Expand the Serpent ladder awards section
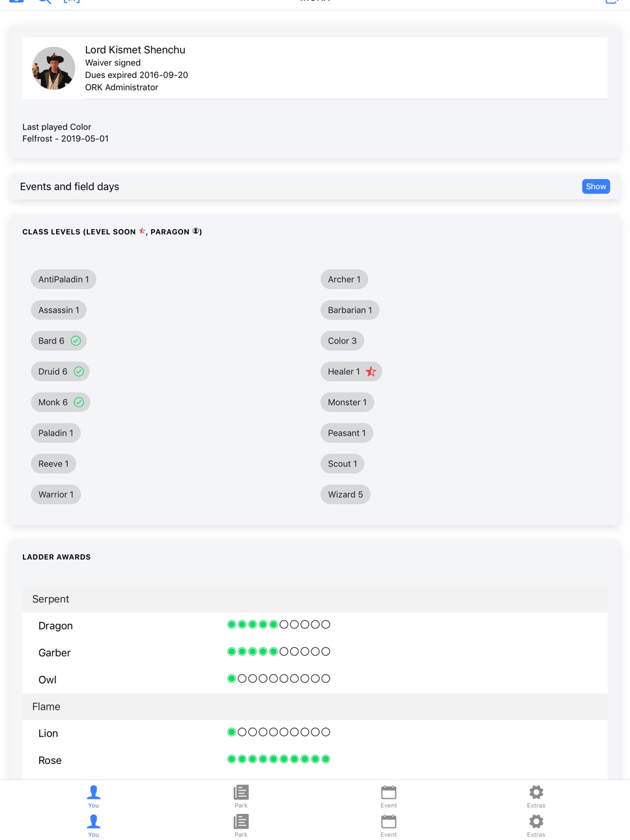 (x=315, y=599)
